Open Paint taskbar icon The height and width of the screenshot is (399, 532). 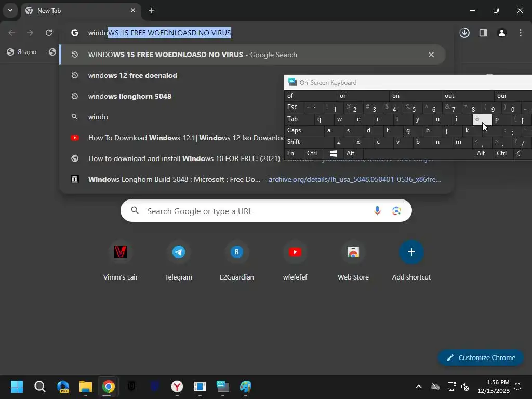pyautogui.click(x=246, y=387)
